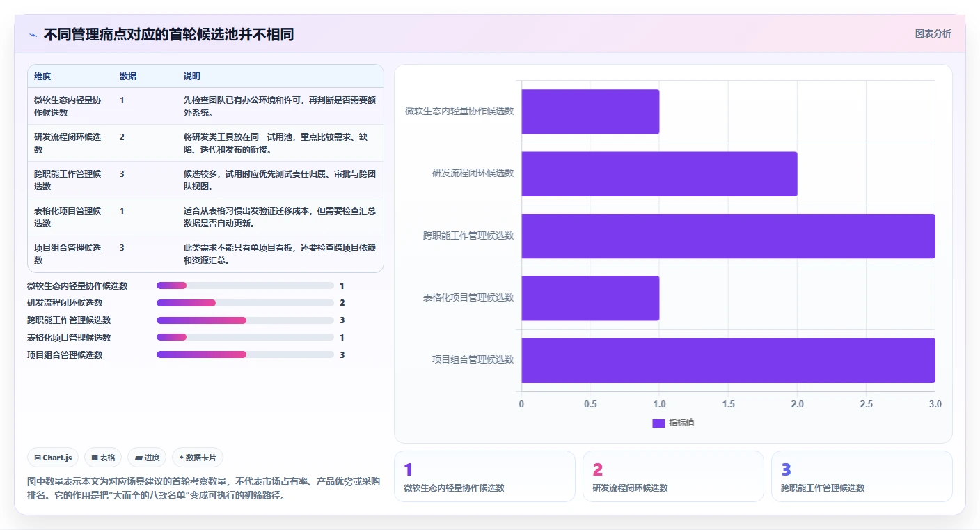Click table cell 此类需求不能只看单项目看板
The image size is (980, 530).
tap(280, 254)
